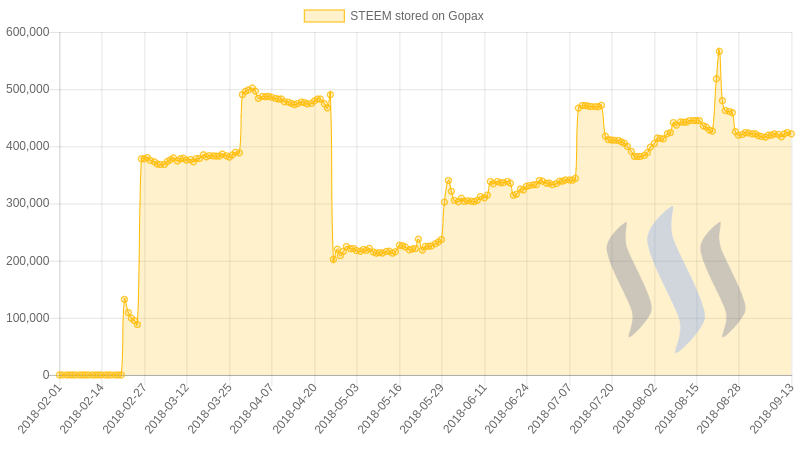Viewport: 798px width, 450px height.
Task: Click the legend's yellow color box
Action: [x=324, y=16]
